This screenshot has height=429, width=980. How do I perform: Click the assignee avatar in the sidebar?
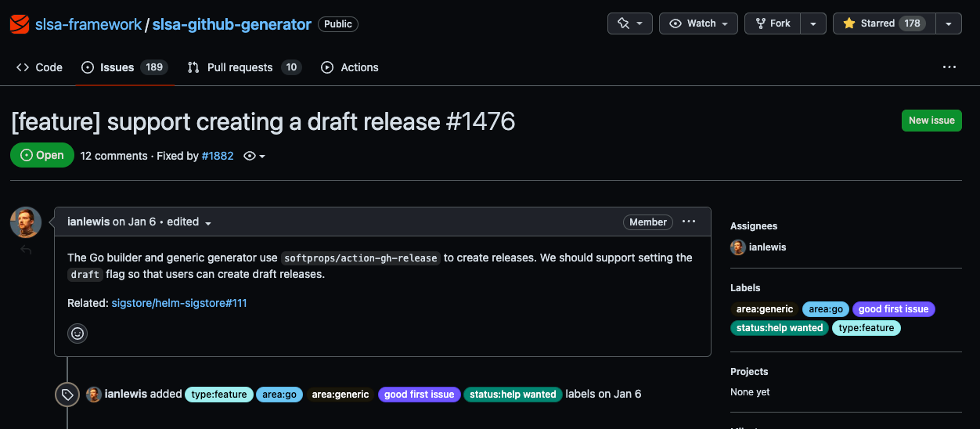(738, 247)
